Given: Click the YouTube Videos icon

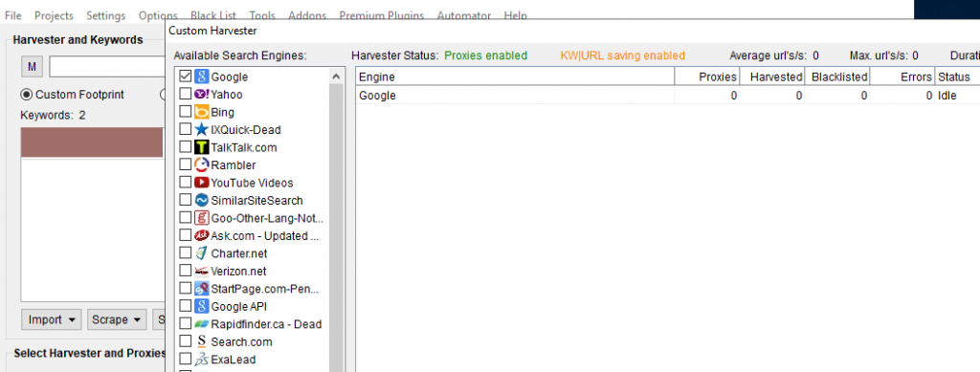Looking at the screenshot, I should 201,183.
